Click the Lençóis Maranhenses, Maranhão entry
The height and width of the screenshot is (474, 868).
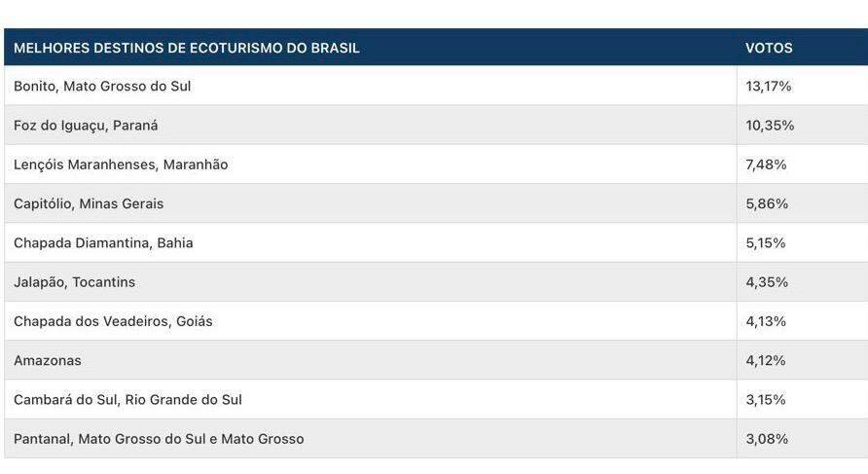[121, 164]
